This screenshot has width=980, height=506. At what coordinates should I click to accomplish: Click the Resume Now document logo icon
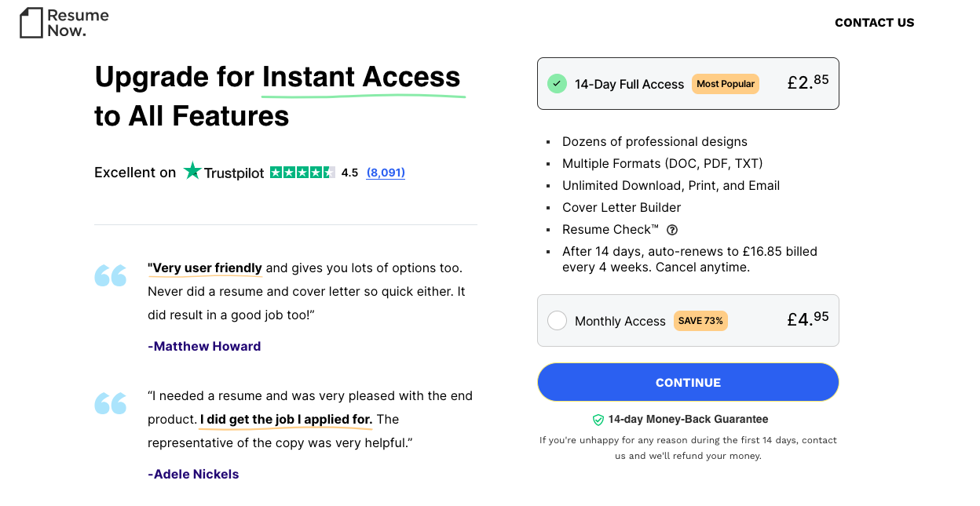(x=31, y=23)
